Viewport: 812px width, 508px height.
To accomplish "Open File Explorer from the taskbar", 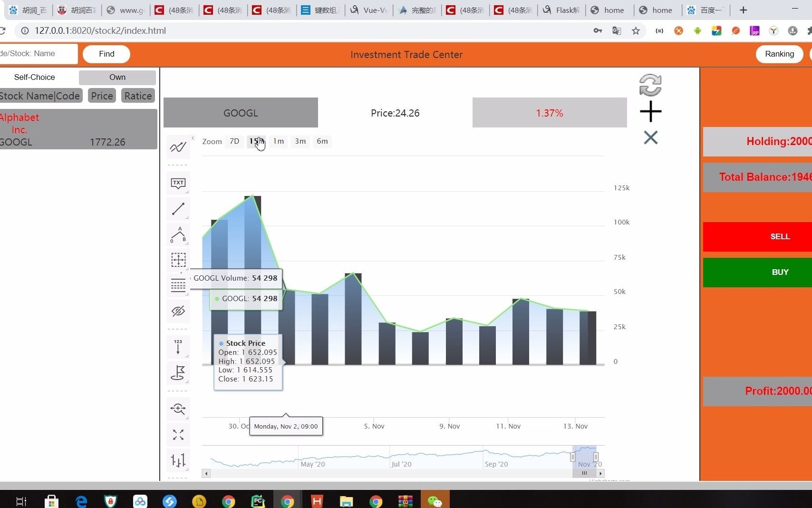I will click(x=346, y=501).
